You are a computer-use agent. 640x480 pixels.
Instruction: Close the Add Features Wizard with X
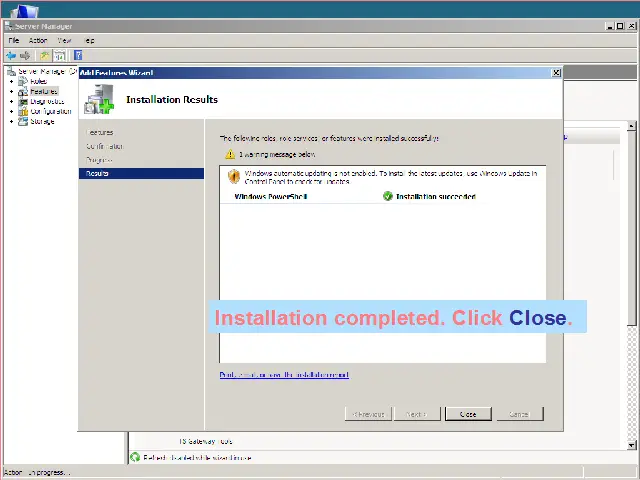pyautogui.click(x=556, y=73)
